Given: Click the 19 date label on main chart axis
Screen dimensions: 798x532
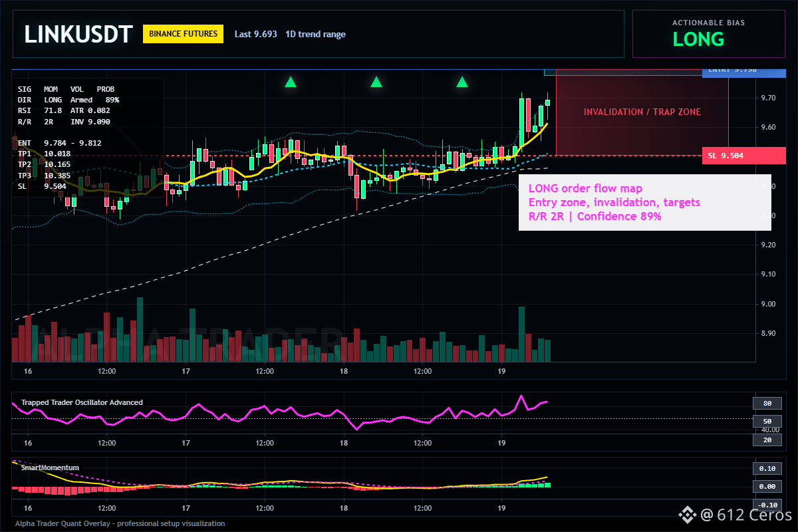Looking at the screenshot, I should [x=501, y=370].
